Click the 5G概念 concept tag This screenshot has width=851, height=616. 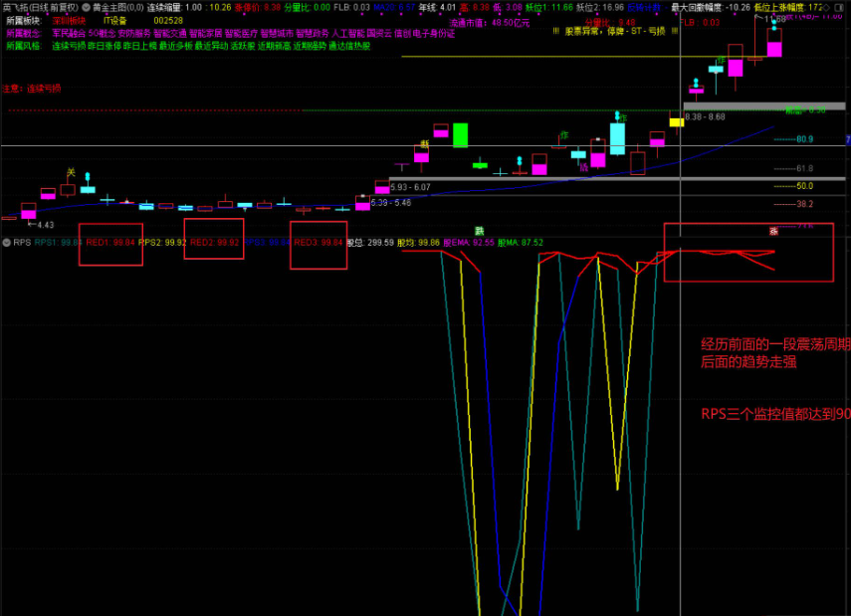(102, 34)
